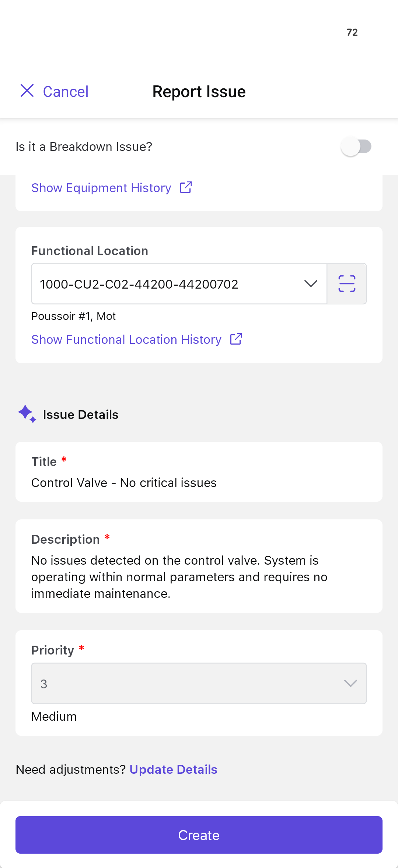
Task: Toggle the Breakdown Issue switch
Action: 356,147
